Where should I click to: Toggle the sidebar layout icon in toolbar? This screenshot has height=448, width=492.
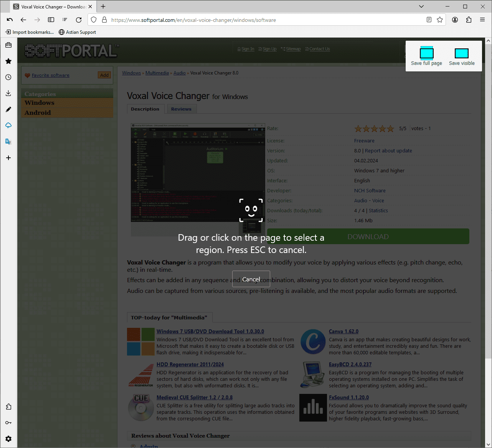51,20
